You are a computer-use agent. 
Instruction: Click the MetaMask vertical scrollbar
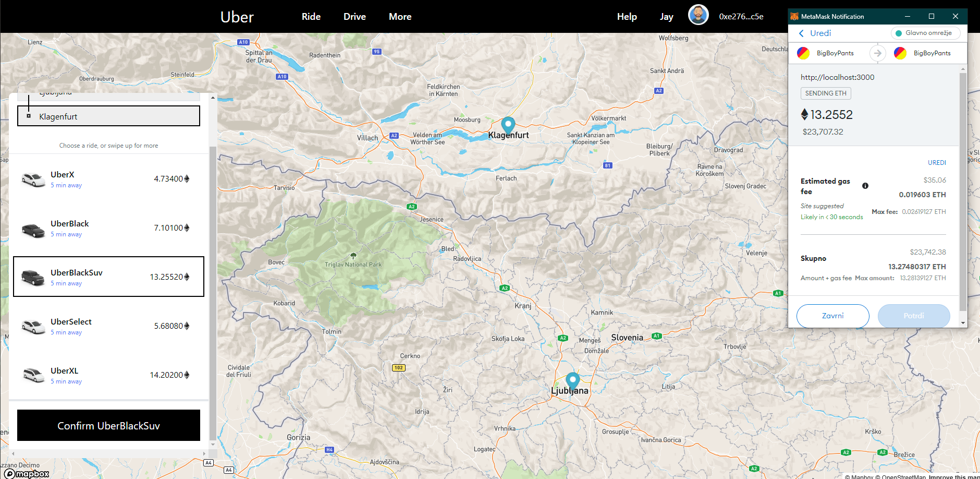tap(963, 192)
